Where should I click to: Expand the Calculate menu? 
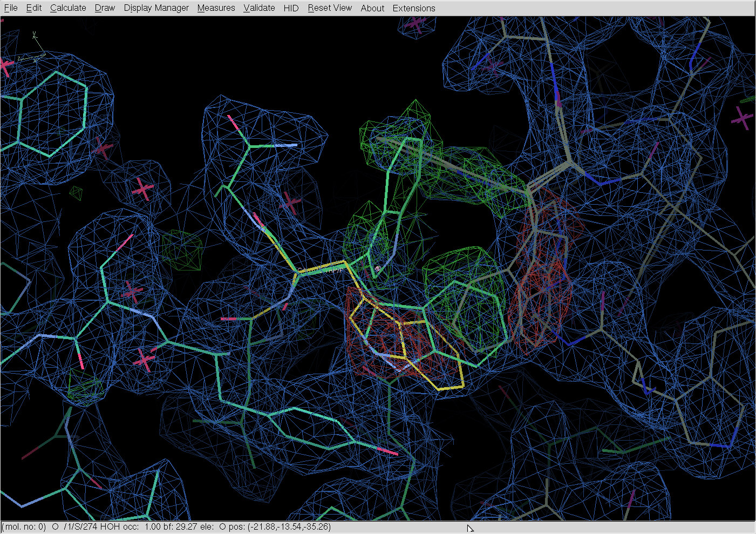pyautogui.click(x=68, y=8)
